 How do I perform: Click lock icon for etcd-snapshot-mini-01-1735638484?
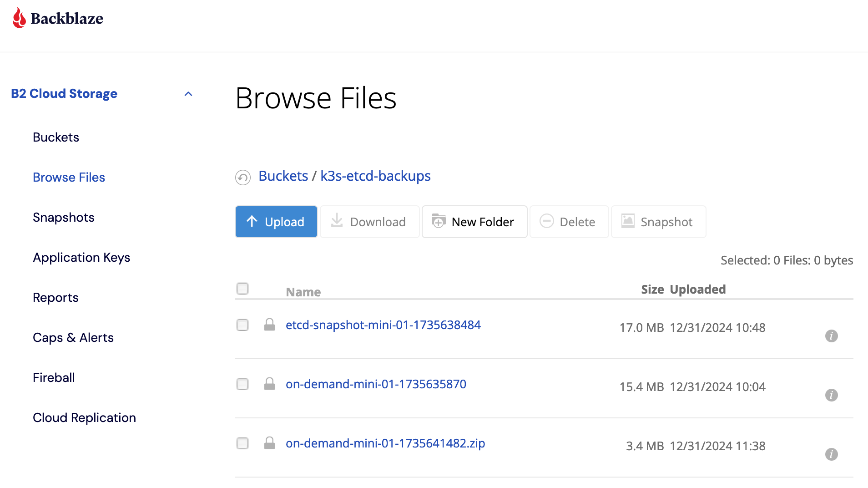(269, 325)
